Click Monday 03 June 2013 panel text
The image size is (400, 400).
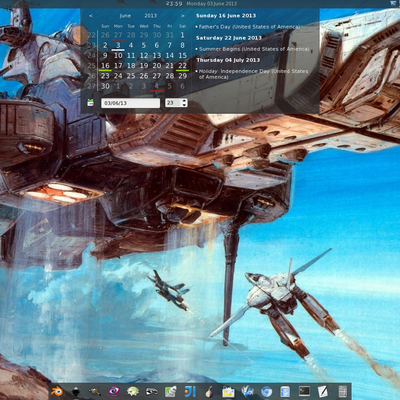tap(211, 4)
